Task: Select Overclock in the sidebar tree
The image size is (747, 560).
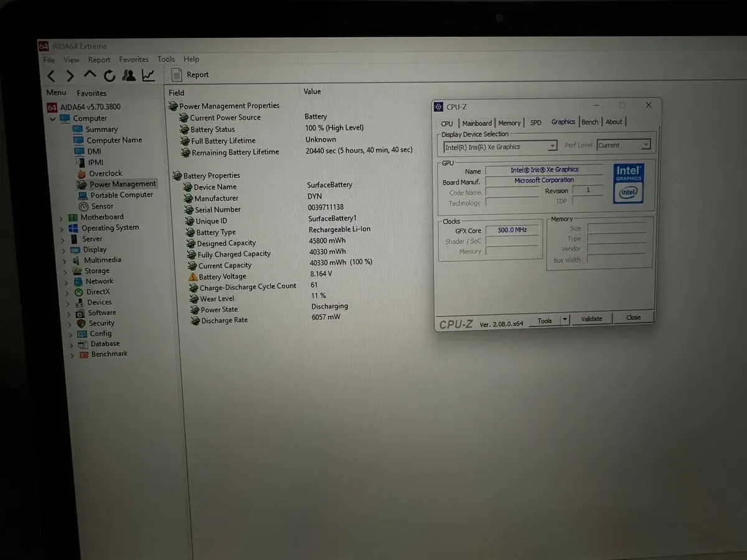Action: 105,174
